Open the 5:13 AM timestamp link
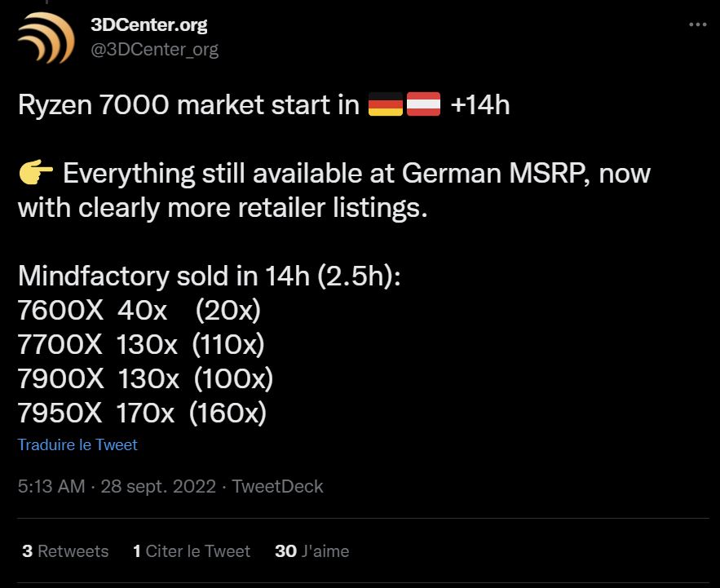This screenshot has width=720, height=588. click(51, 486)
